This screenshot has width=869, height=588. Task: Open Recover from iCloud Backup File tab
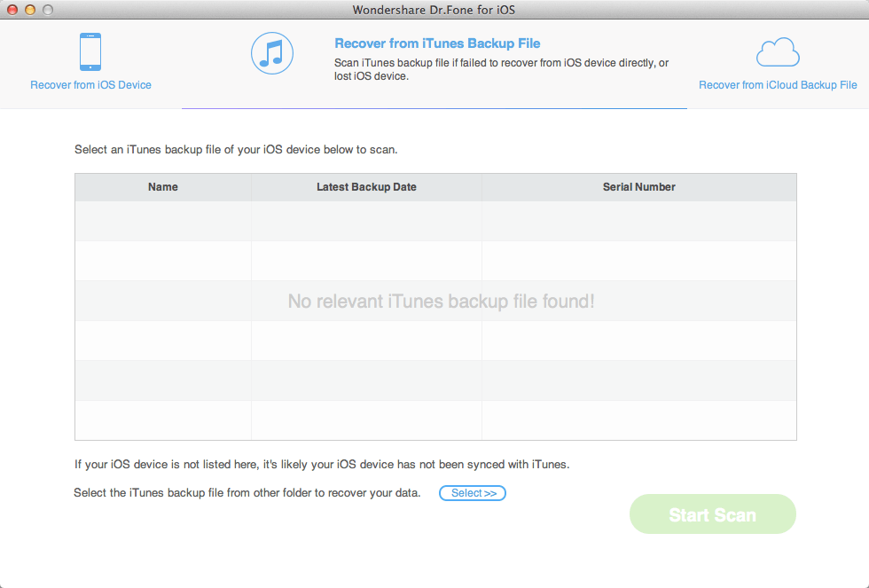pyautogui.click(x=778, y=85)
